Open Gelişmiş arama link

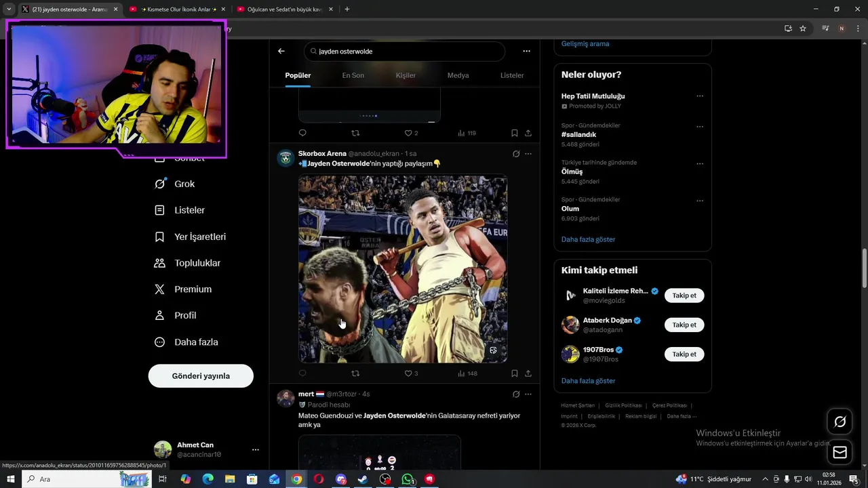(x=585, y=44)
